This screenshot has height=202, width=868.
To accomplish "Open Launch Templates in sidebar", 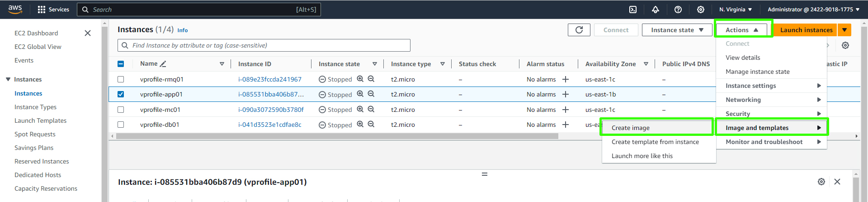I will coord(40,120).
